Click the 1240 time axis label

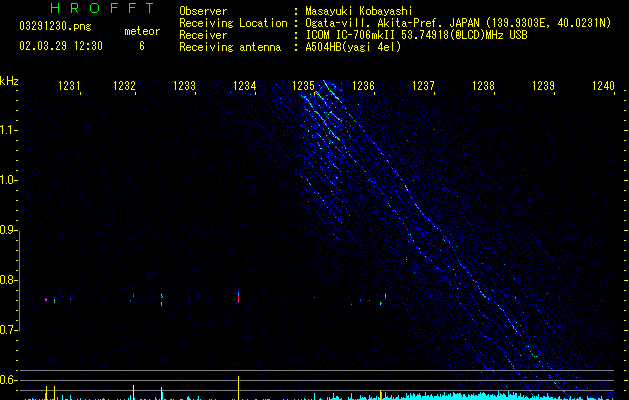[603, 86]
